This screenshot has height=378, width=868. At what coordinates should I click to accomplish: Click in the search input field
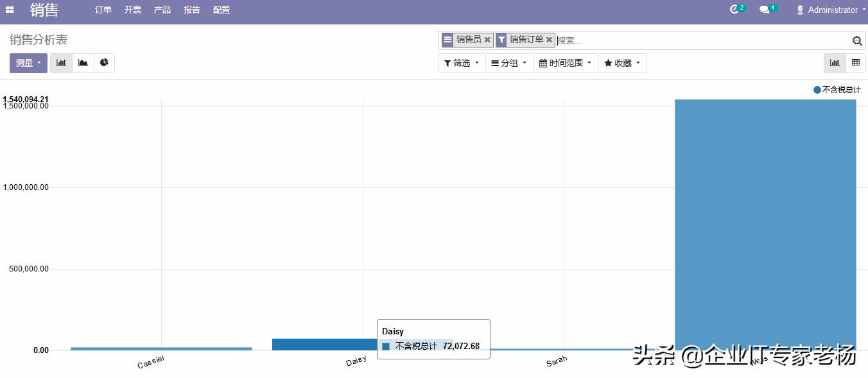tap(700, 40)
